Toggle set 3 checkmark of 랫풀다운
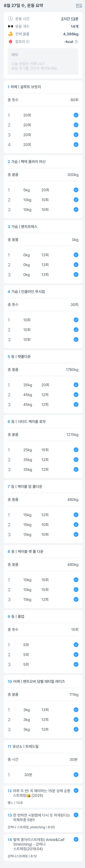 tap(76, 404)
